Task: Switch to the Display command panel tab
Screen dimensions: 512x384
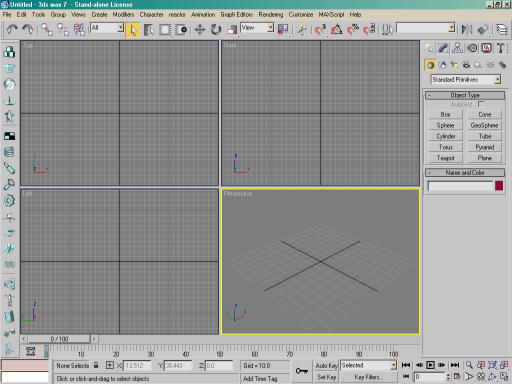Action: [x=486, y=48]
